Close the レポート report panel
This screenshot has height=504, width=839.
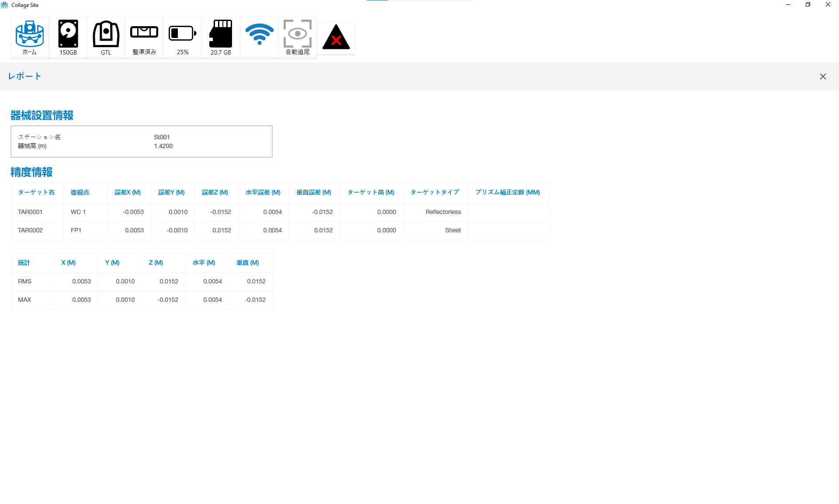pos(823,76)
